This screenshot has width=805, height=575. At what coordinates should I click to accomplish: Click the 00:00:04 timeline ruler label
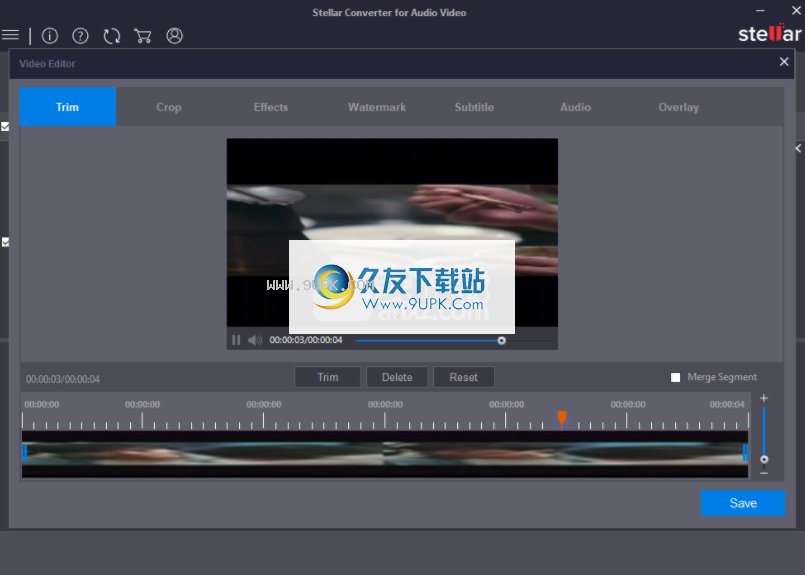[x=727, y=405]
